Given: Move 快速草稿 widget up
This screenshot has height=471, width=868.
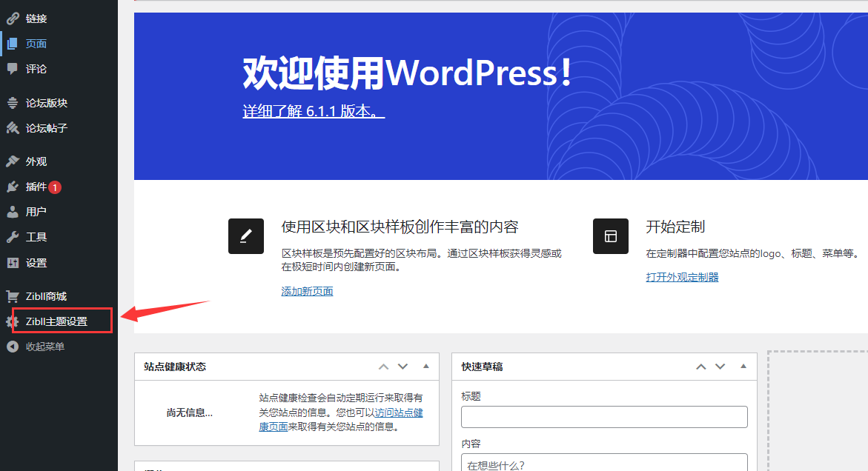Looking at the screenshot, I should [x=700, y=367].
